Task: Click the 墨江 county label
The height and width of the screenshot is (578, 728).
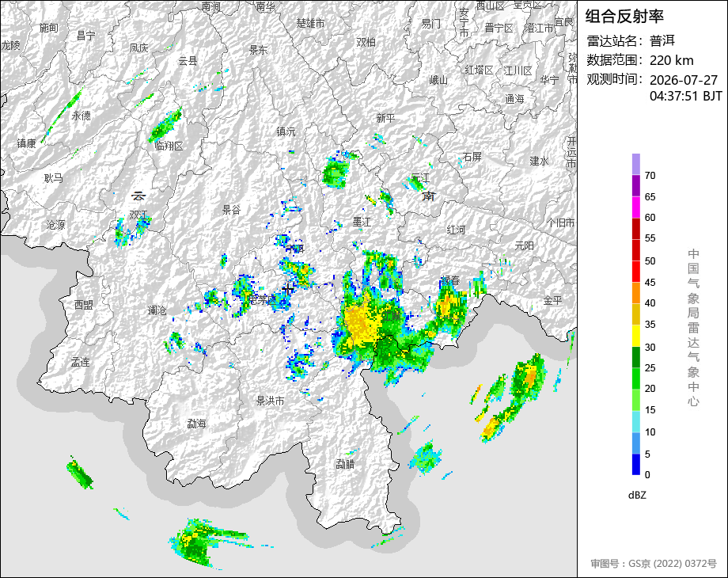Action: (362, 222)
